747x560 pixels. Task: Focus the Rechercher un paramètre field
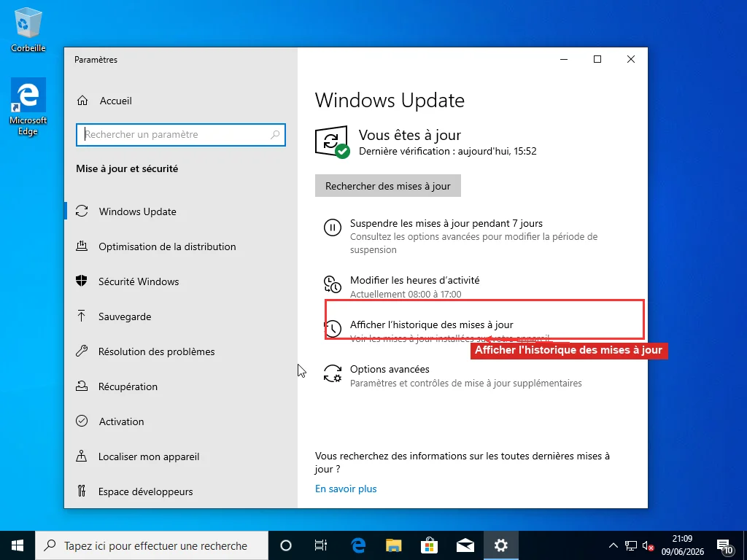pos(181,135)
